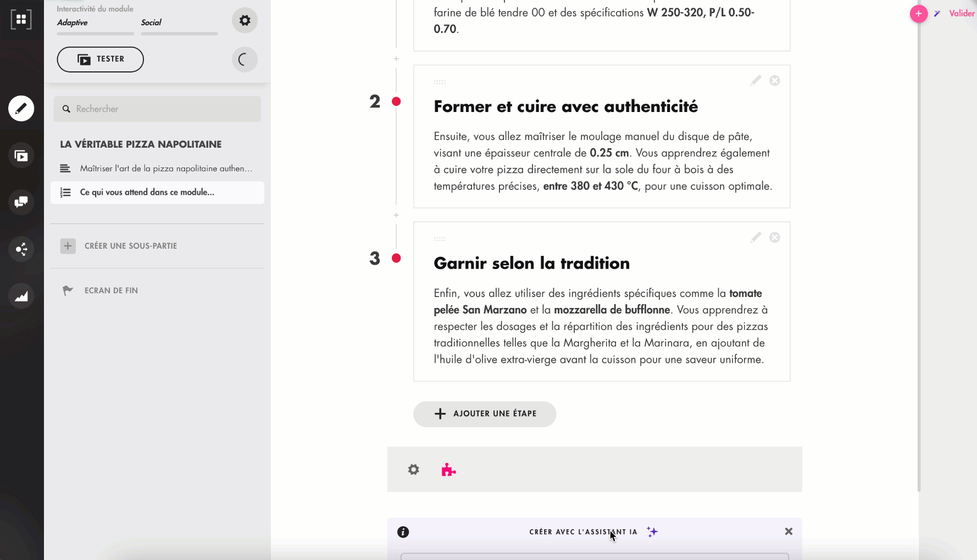Image resolution: width=977 pixels, height=560 pixels.
Task: Click the TESTER button
Action: (100, 59)
